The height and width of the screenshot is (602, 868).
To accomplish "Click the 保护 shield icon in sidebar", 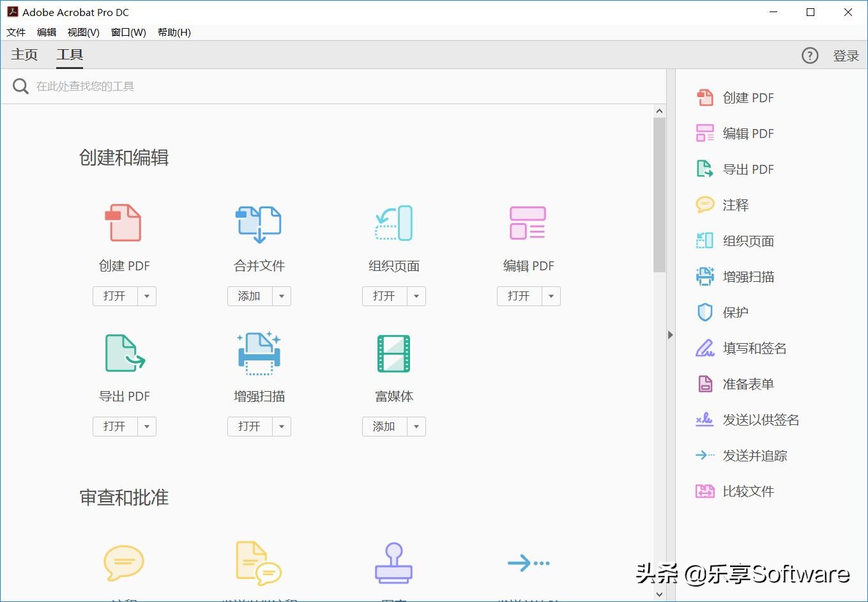I will [x=704, y=312].
